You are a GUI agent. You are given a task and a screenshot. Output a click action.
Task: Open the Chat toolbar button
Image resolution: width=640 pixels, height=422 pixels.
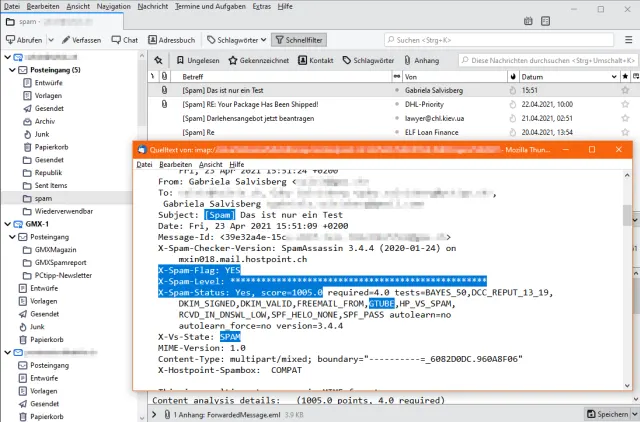(125, 40)
